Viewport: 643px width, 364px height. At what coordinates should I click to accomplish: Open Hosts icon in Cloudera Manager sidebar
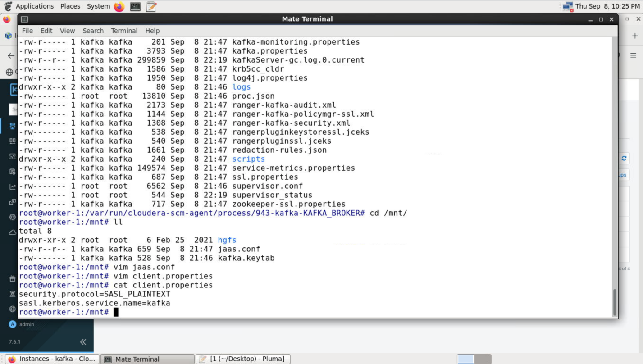pyautogui.click(x=13, y=141)
